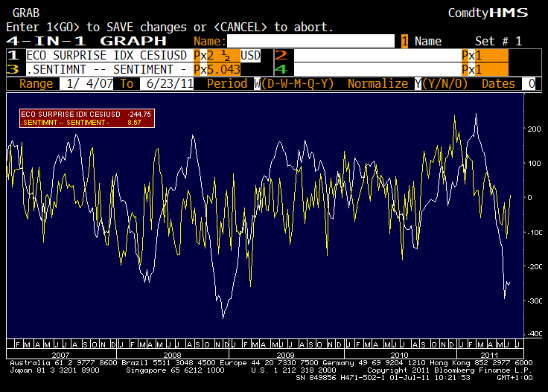The height and width of the screenshot is (392, 548).
Task: Click the white number 1 row marker
Action: [12, 56]
